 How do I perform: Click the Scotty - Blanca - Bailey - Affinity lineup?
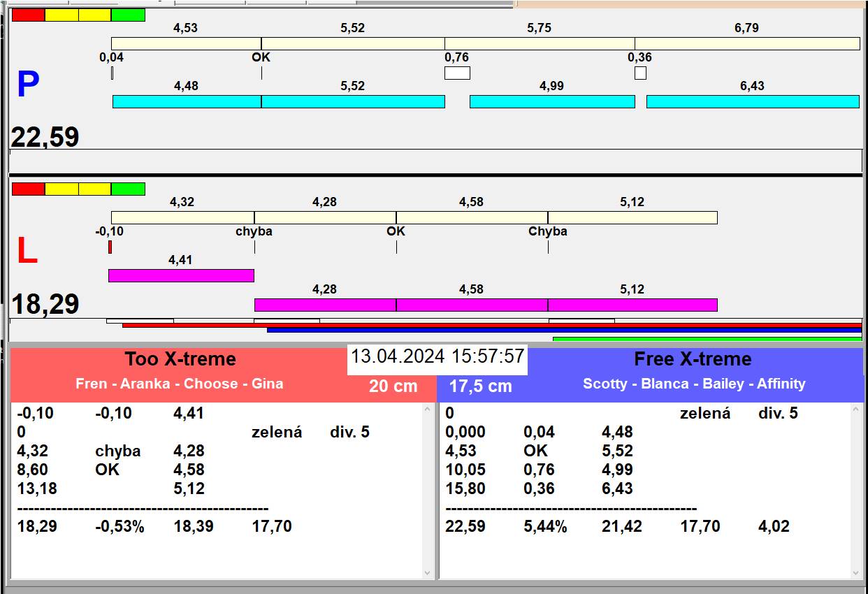(x=694, y=384)
